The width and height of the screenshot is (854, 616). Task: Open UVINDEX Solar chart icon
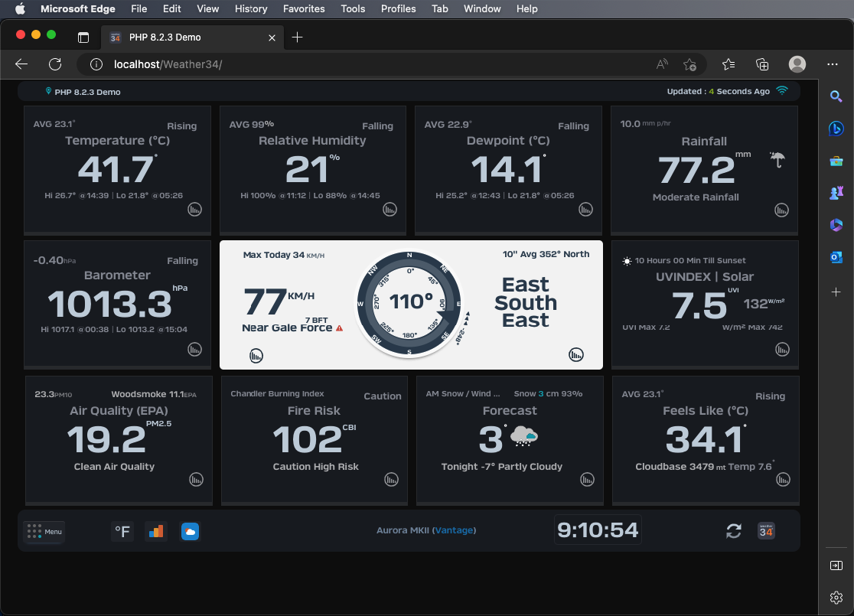pos(782,349)
